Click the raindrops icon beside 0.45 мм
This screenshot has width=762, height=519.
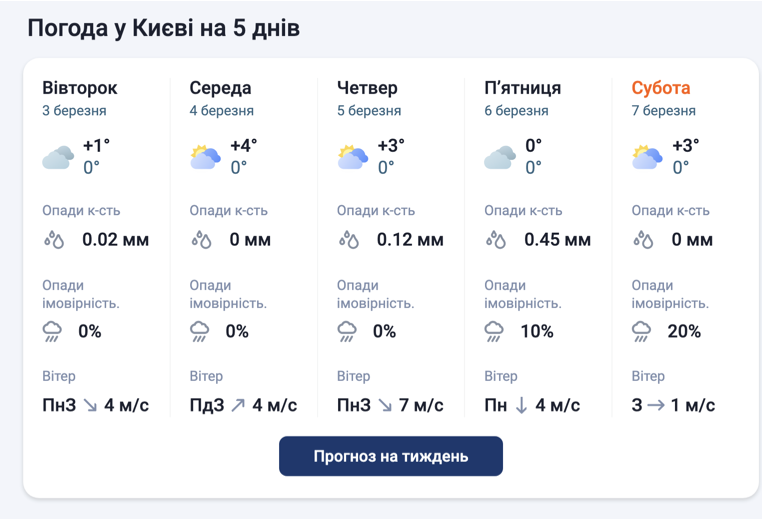point(496,240)
